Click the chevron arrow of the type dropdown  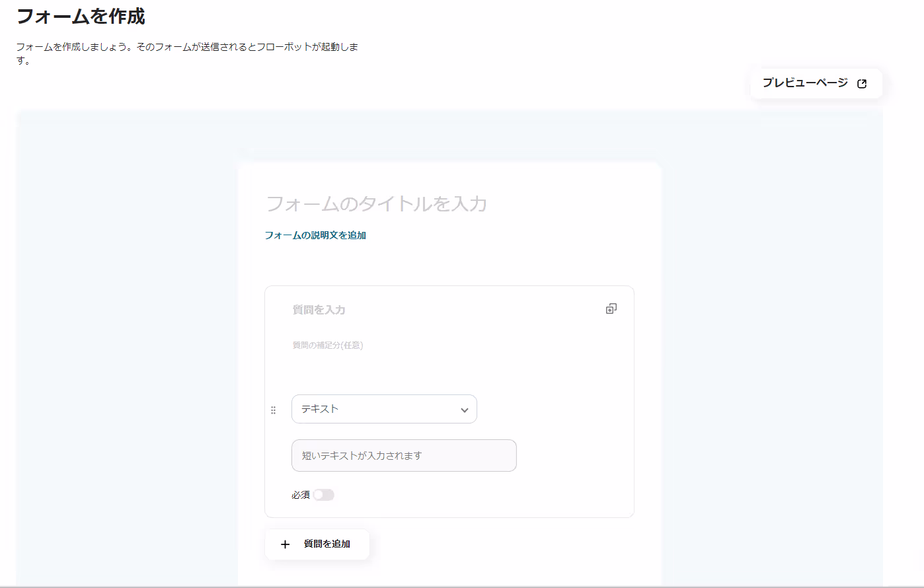465,410
